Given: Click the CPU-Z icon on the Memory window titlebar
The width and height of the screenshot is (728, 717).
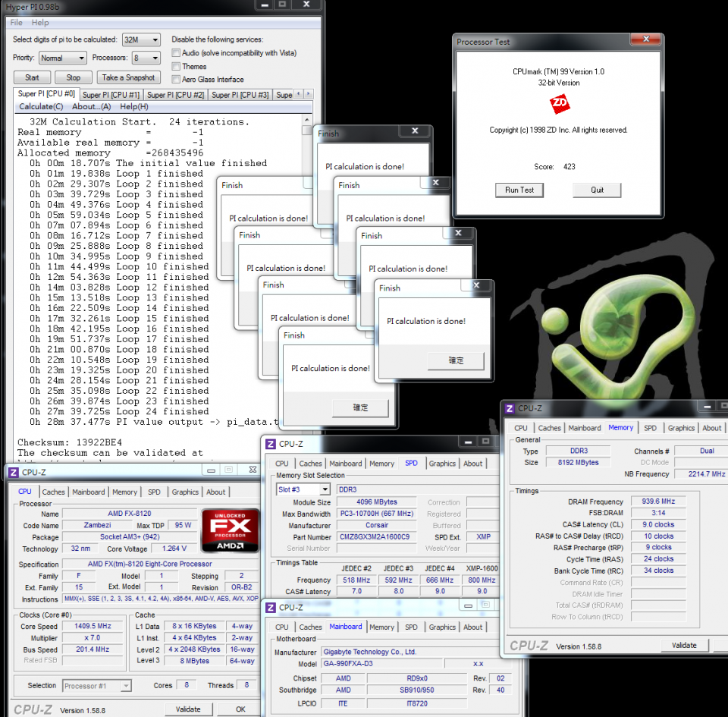Looking at the screenshot, I should [x=509, y=408].
